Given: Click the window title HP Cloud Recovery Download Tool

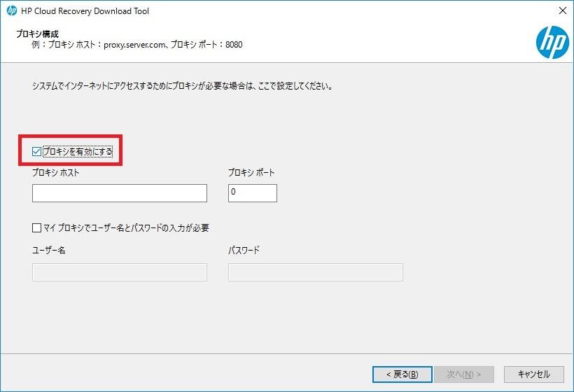Looking at the screenshot, I should [85, 11].
